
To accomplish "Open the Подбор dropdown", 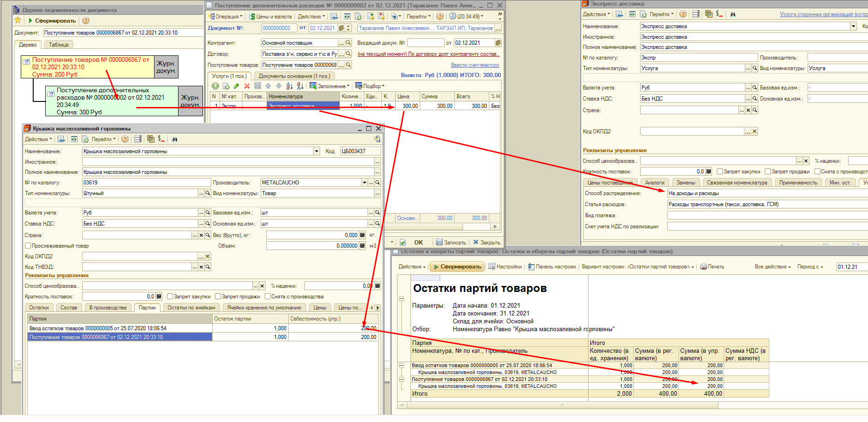I will click(370, 86).
